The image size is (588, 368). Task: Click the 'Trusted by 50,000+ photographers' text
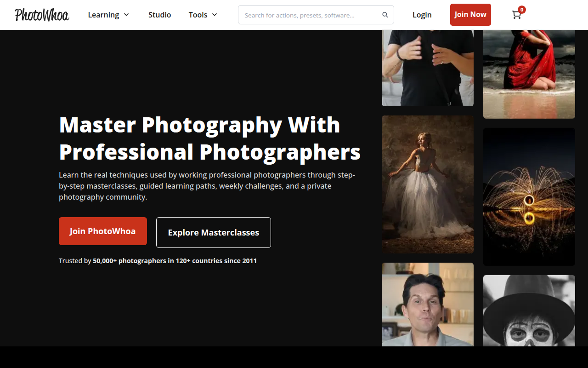(x=158, y=261)
